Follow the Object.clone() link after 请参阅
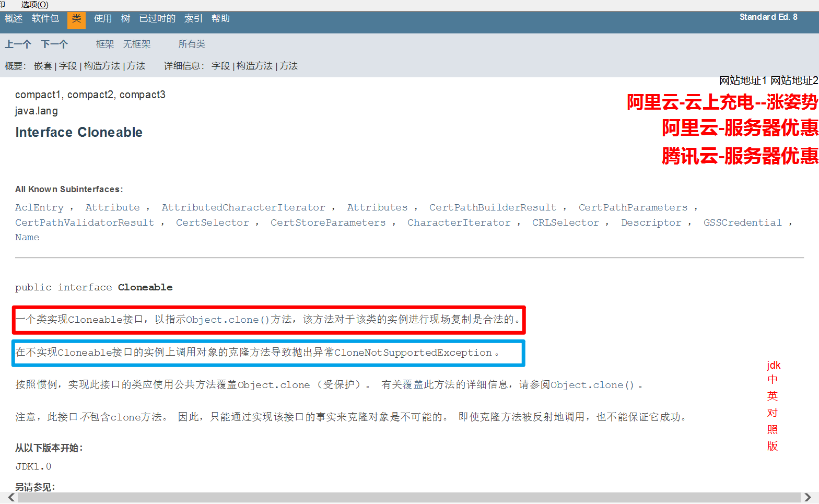819x504 pixels. (592, 385)
